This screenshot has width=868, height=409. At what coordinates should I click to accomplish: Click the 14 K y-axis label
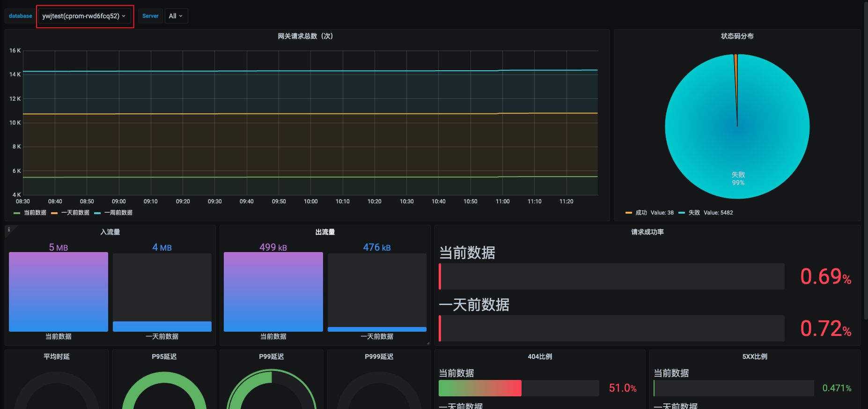point(15,74)
